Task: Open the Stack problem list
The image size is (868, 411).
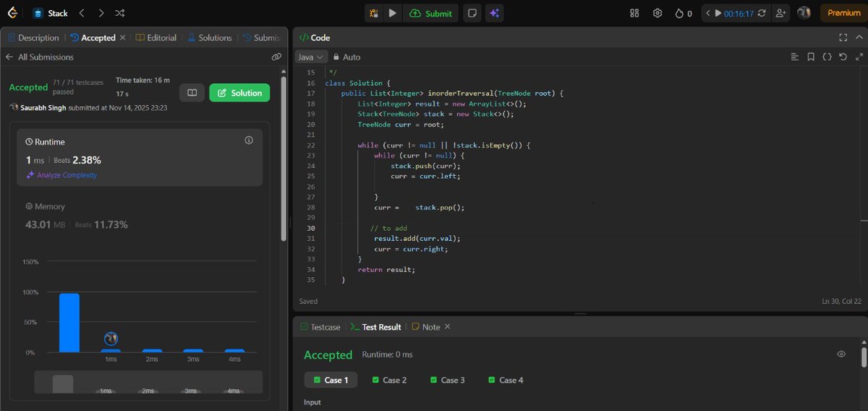Action: coord(51,13)
